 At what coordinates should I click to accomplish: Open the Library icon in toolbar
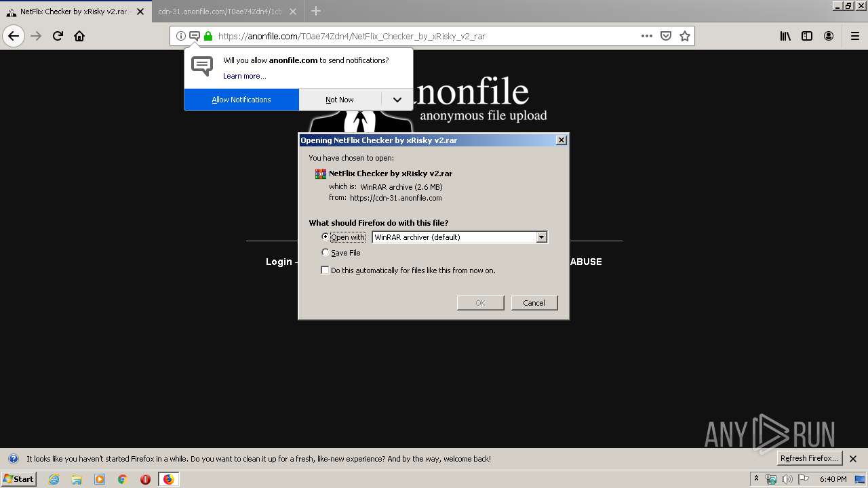(785, 36)
